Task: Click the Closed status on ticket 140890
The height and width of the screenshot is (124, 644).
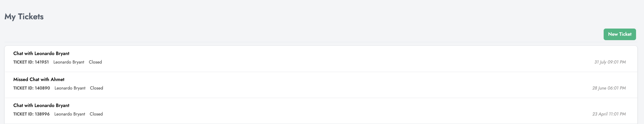Action: pyautogui.click(x=96, y=88)
